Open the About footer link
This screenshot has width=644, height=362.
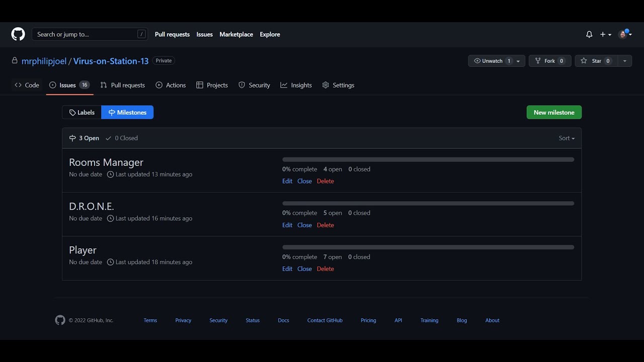[492, 320]
